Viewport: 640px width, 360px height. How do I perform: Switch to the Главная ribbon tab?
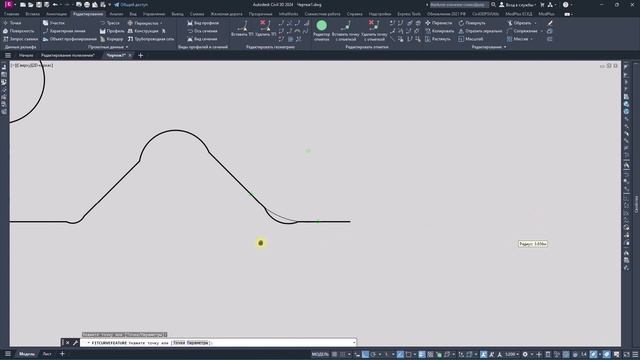tap(11, 14)
